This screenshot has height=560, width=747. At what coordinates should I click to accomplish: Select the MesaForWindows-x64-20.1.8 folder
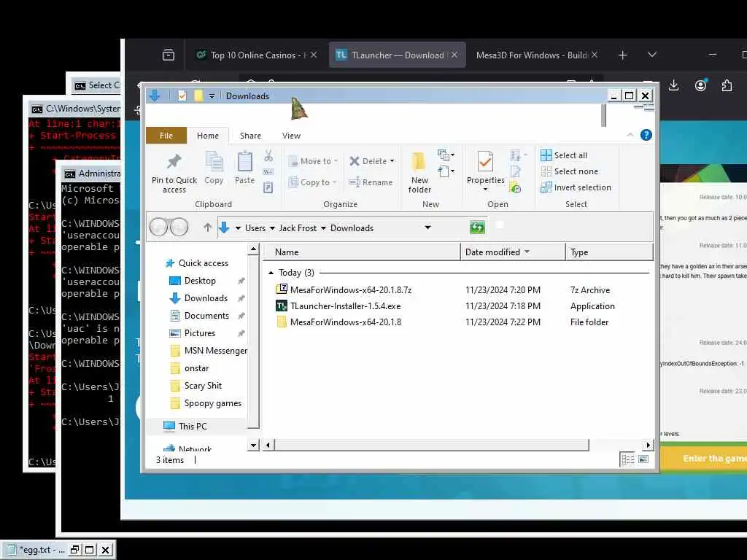tap(345, 322)
